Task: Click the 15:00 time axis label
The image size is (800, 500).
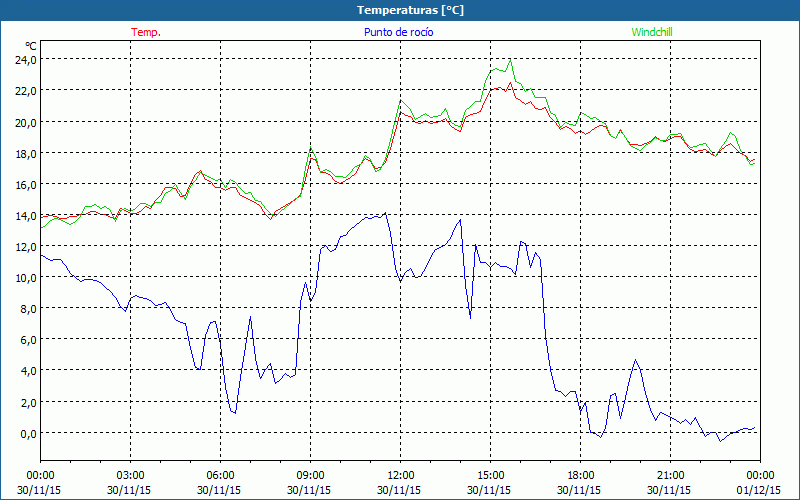Action: pyautogui.click(x=490, y=476)
